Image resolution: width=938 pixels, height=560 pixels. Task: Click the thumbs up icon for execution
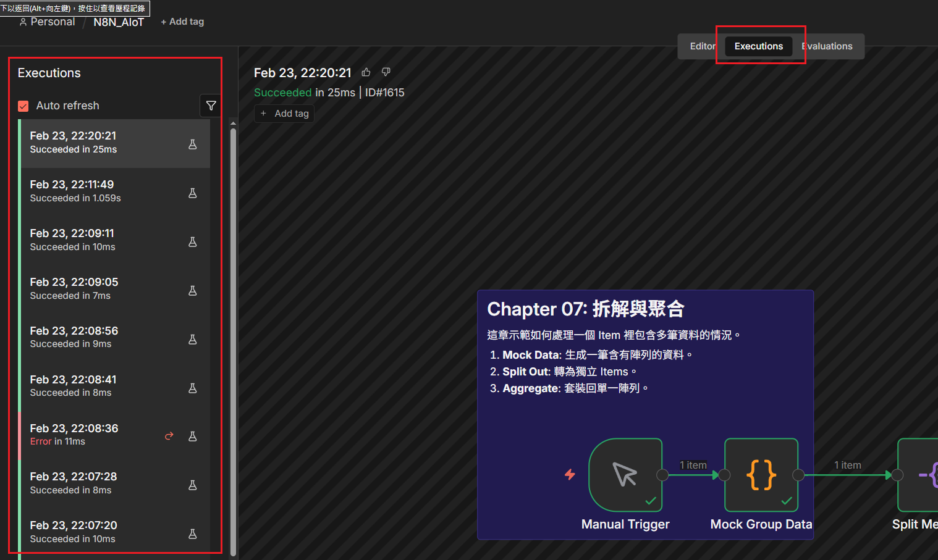pos(366,72)
